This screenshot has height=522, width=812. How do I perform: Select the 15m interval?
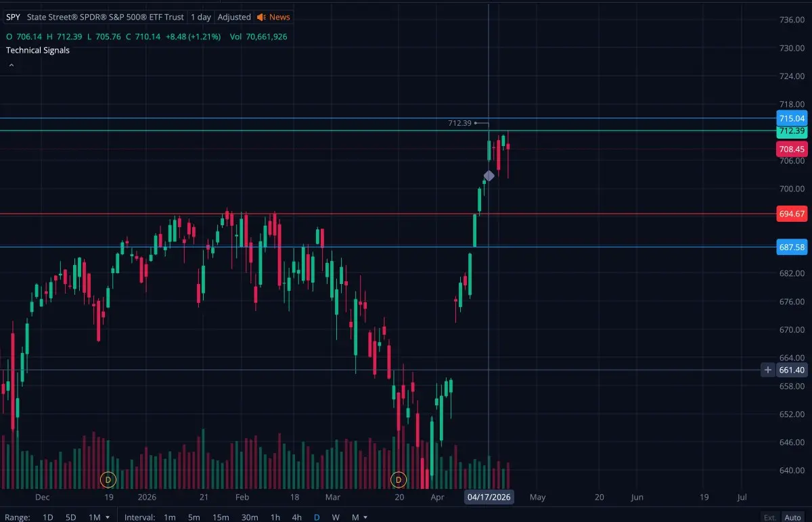[x=221, y=517]
